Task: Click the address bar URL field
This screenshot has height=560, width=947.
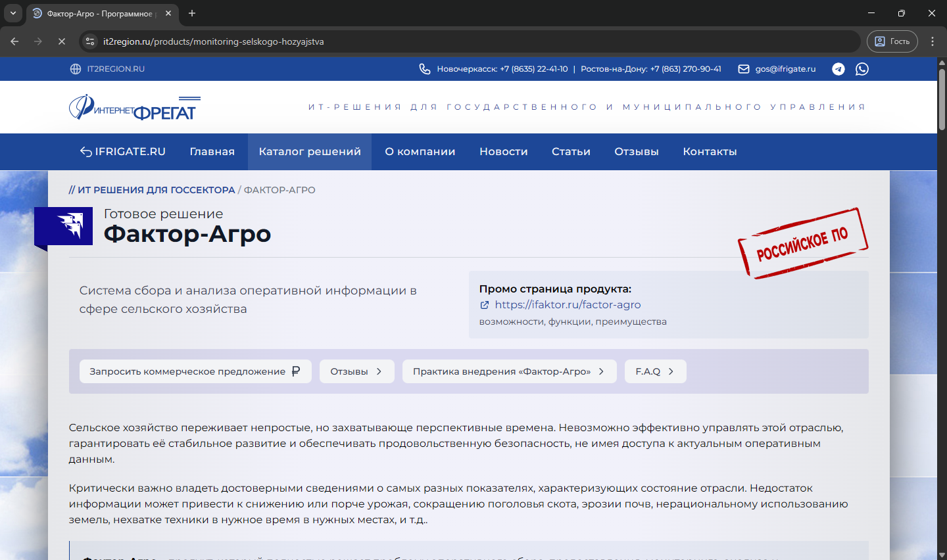Action: (460, 41)
